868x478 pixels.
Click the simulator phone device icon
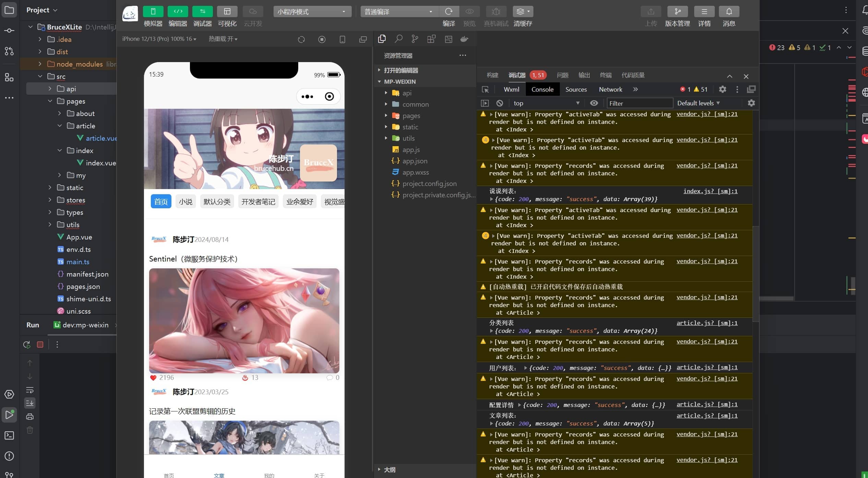tap(342, 39)
